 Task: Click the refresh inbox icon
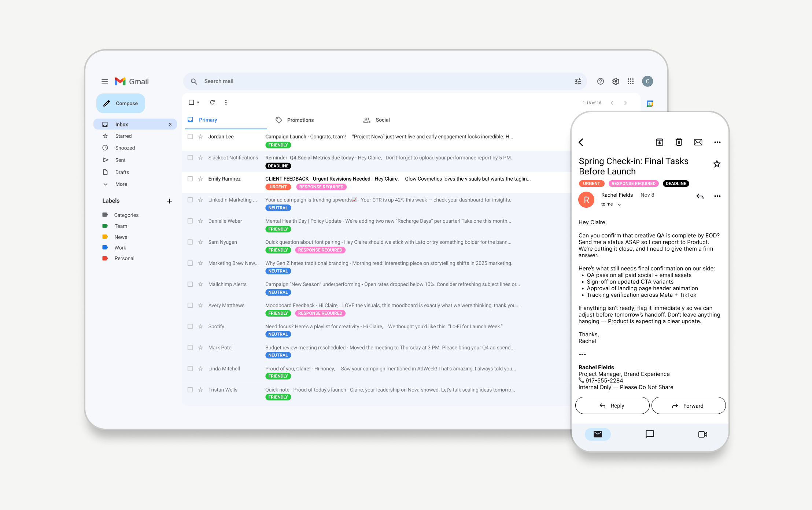[212, 103]
